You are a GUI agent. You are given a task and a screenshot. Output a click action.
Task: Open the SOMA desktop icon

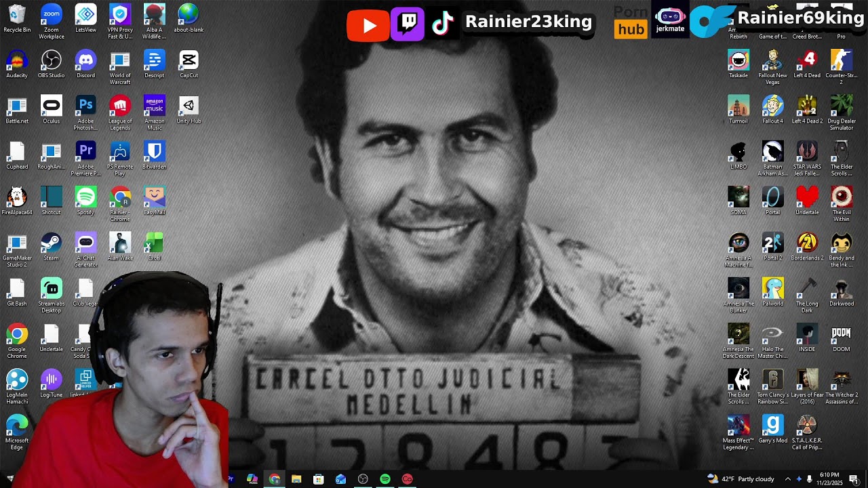tap(738, 201)
